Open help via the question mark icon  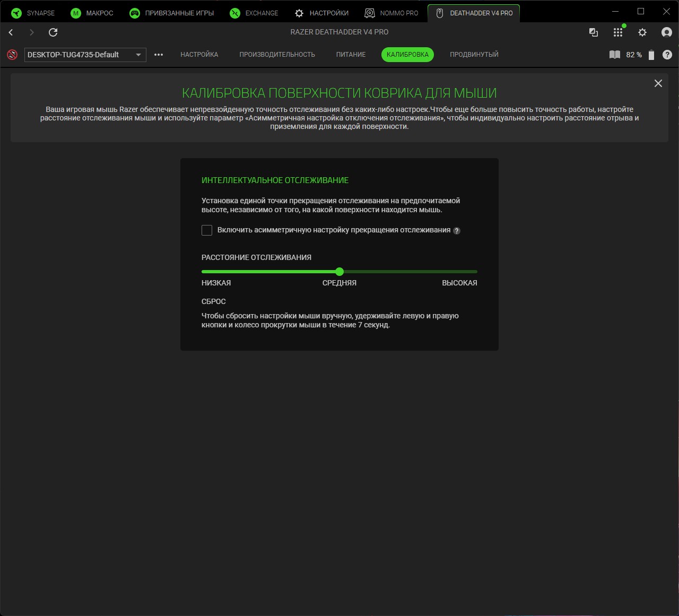[x=667, y=55]
